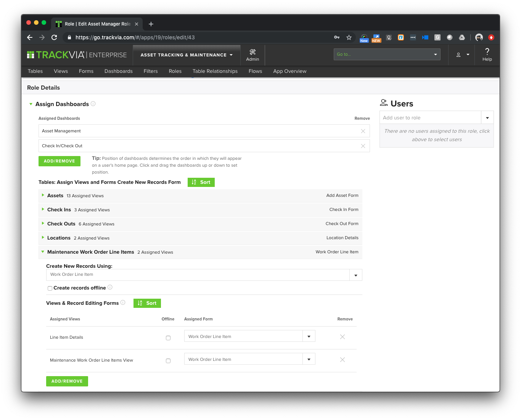The width and height of the screenshot is (521, 420).
Task: Click the browser back arrow
Action: tap(30, 37)
